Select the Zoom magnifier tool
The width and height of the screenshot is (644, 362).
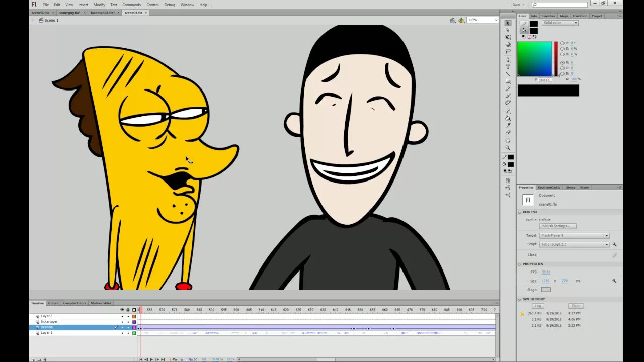click(508, 148)
